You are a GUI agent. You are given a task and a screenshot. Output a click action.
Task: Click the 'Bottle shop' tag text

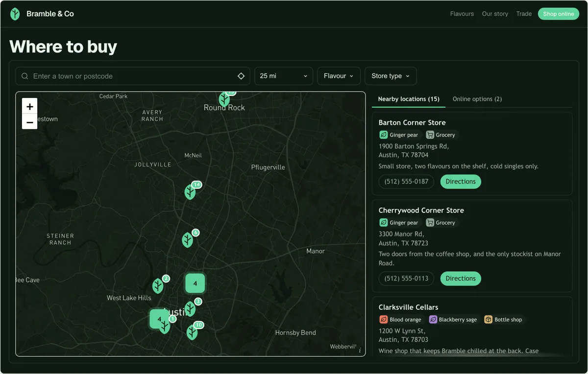click(508, 319)
